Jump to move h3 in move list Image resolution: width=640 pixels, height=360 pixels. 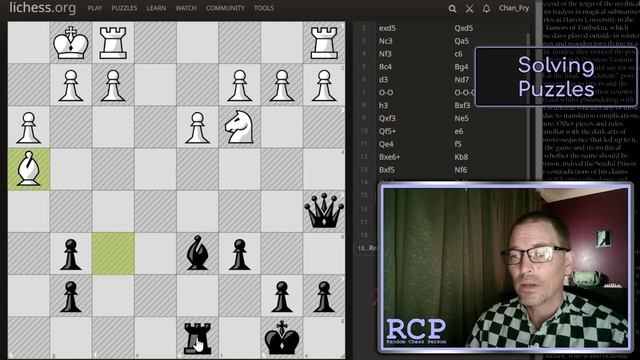point(383,105)
